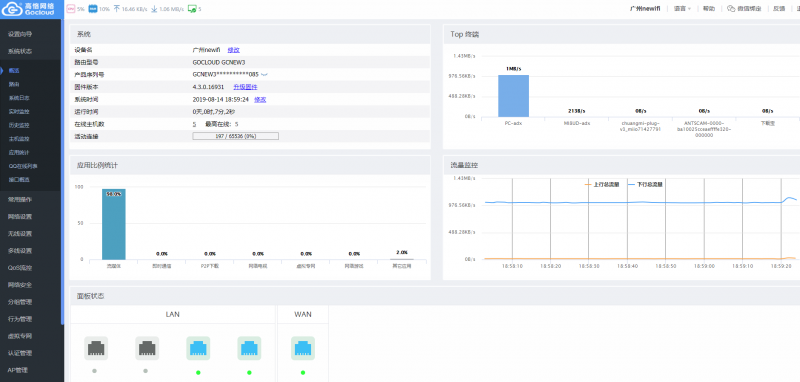Screen dimensions: 800x382
Task: Click the WeChat icon in top bar
Action: click(x=731, y=9)
